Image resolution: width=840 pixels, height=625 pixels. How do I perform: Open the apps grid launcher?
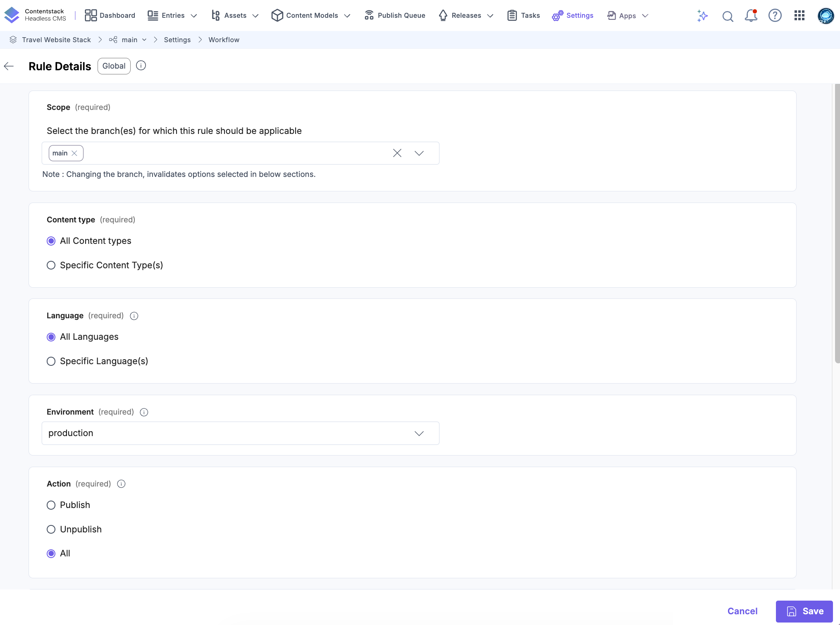799,16
